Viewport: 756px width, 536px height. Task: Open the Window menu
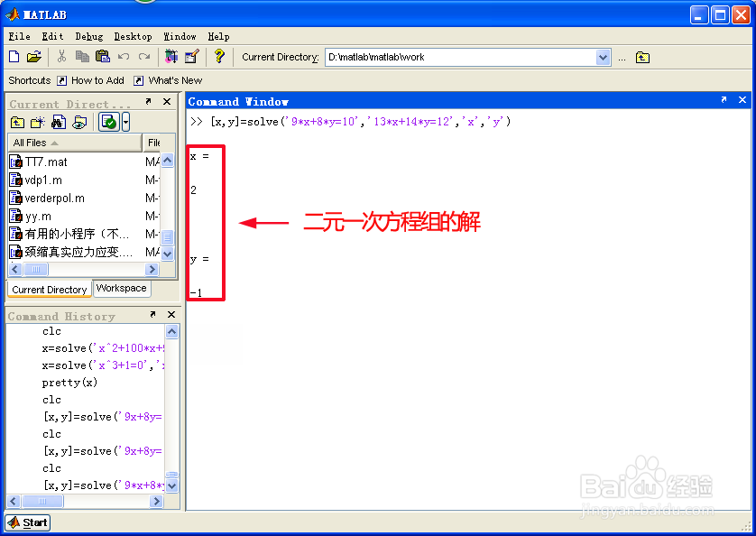pyautogui.click(x=180, y=37)
